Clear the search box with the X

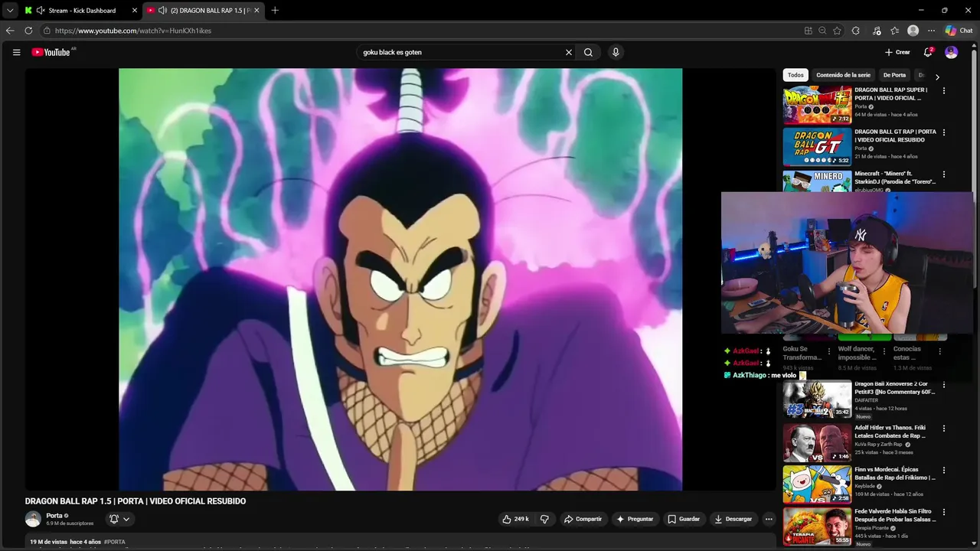tap(569, 52)
